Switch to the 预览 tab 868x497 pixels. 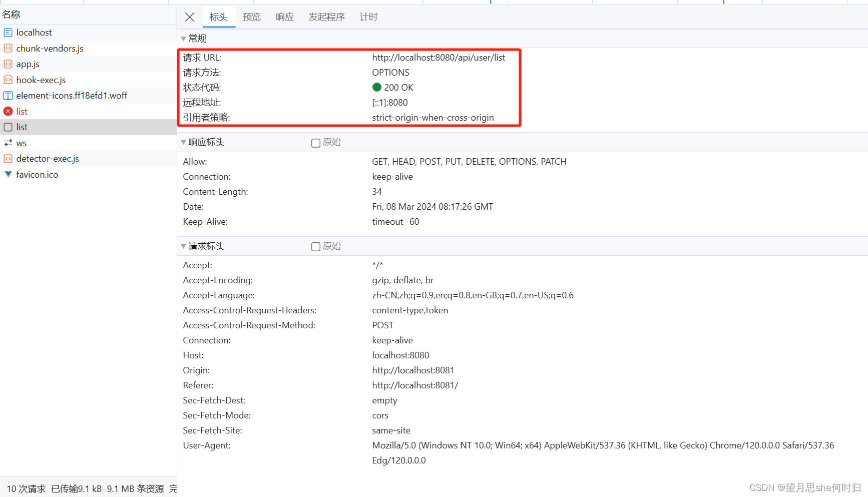pos(252,17)
